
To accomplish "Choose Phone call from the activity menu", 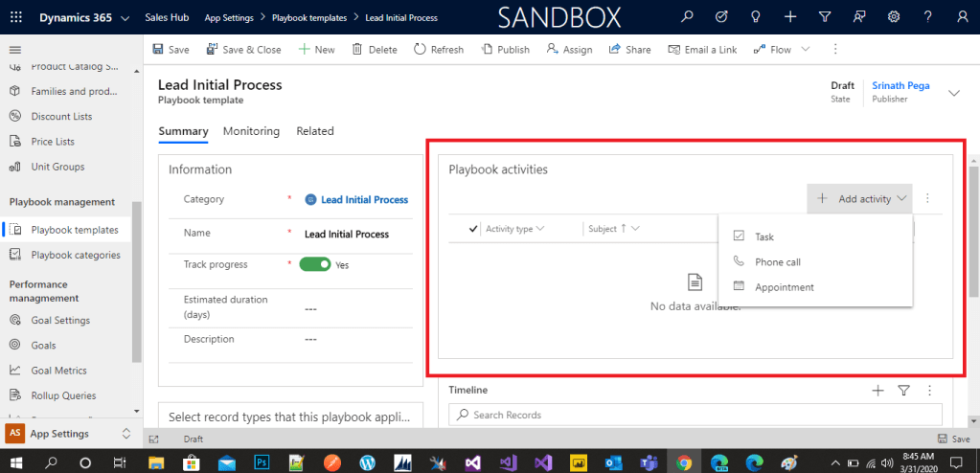I will tap(777, 261).
